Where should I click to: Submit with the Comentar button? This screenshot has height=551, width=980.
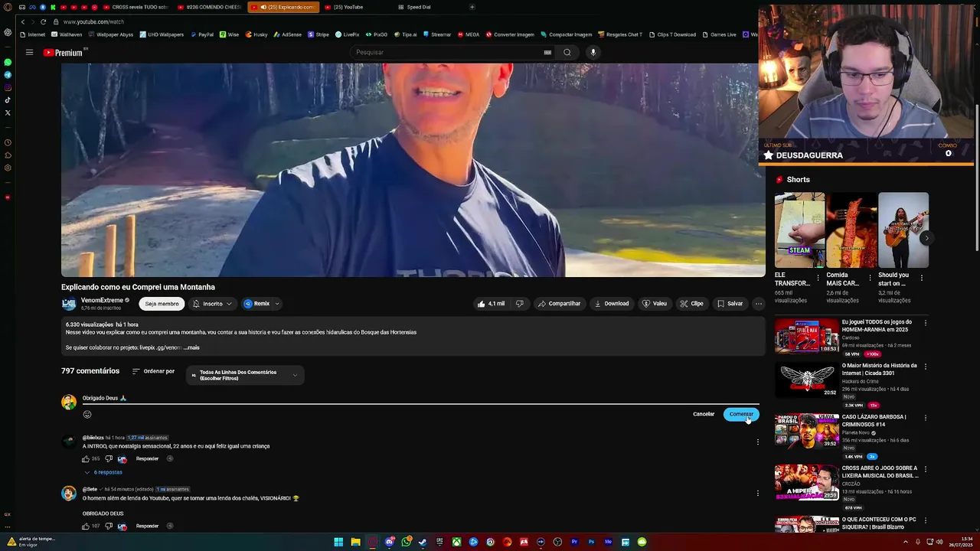click(741, 414)
